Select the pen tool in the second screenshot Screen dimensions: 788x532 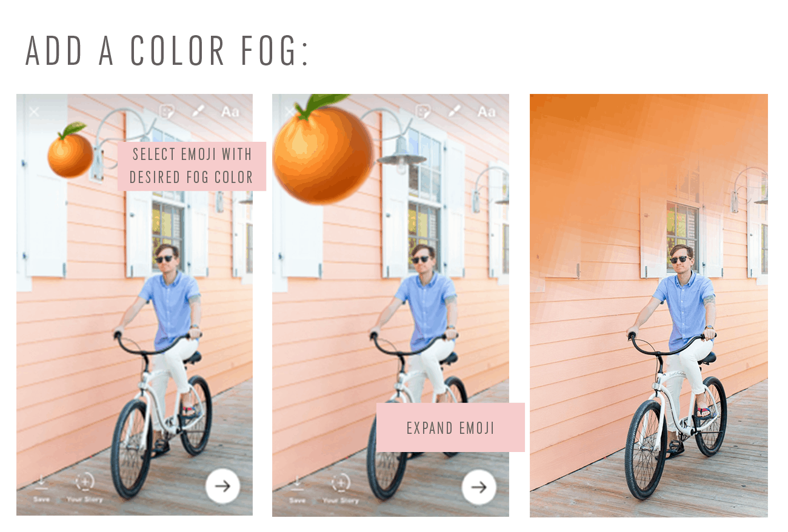coord(455,111)
